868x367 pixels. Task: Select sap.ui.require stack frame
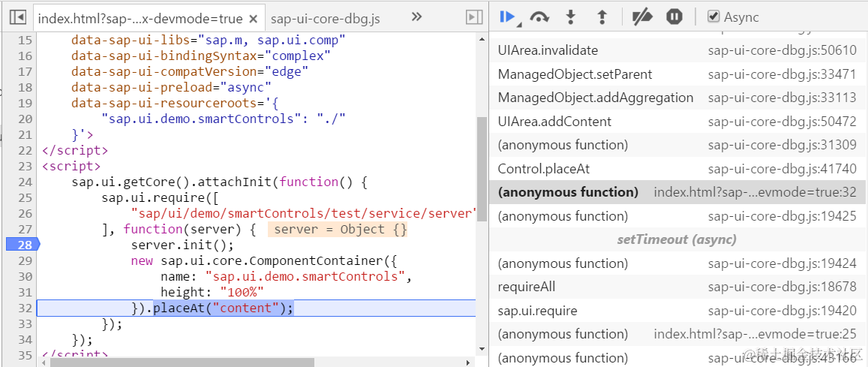coord(678,311)
